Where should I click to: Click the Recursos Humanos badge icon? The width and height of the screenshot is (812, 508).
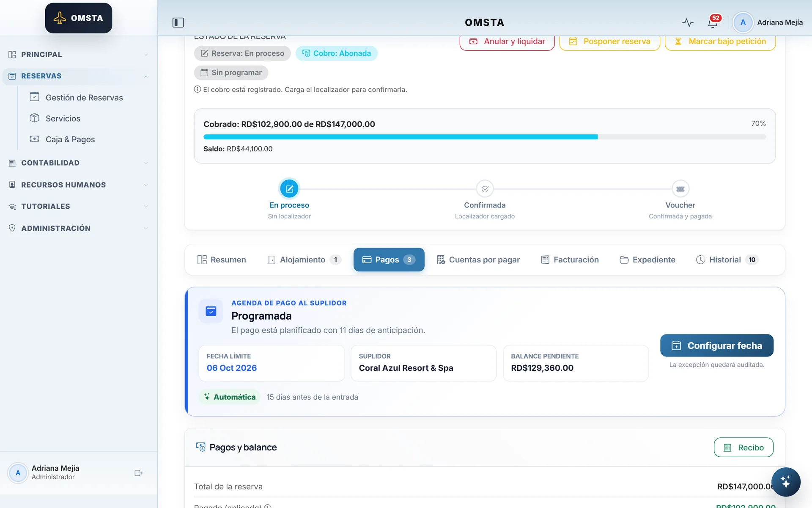coord(12,185)
